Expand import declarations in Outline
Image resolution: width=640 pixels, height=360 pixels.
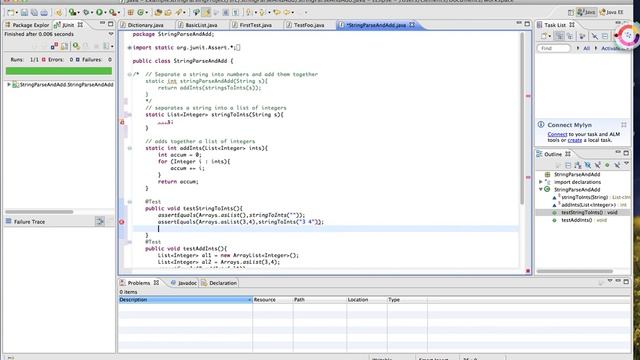[x=541, y=182]
